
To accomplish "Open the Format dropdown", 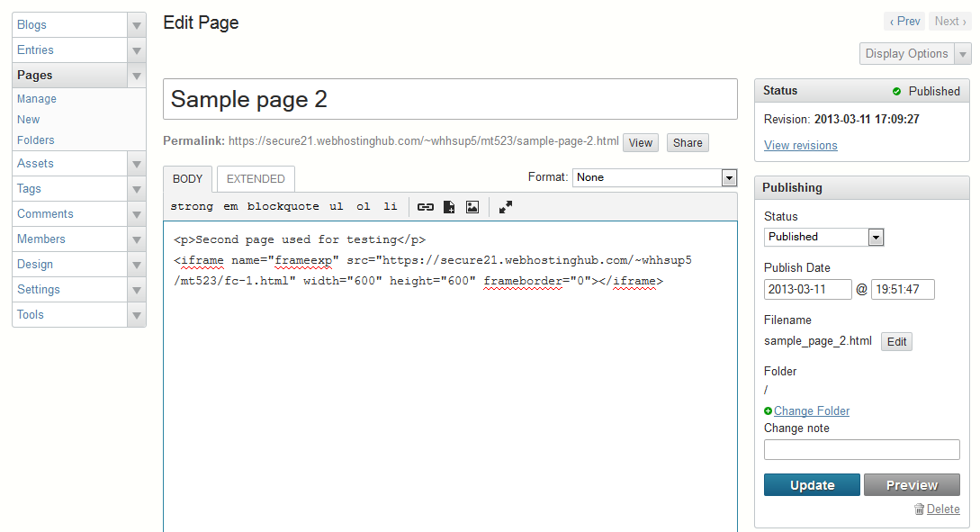I will [654, 177].
